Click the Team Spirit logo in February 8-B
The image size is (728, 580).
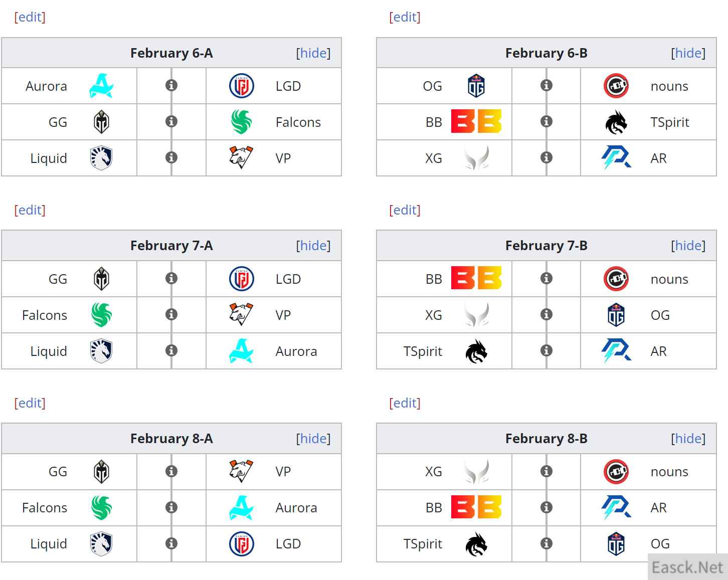476,544
